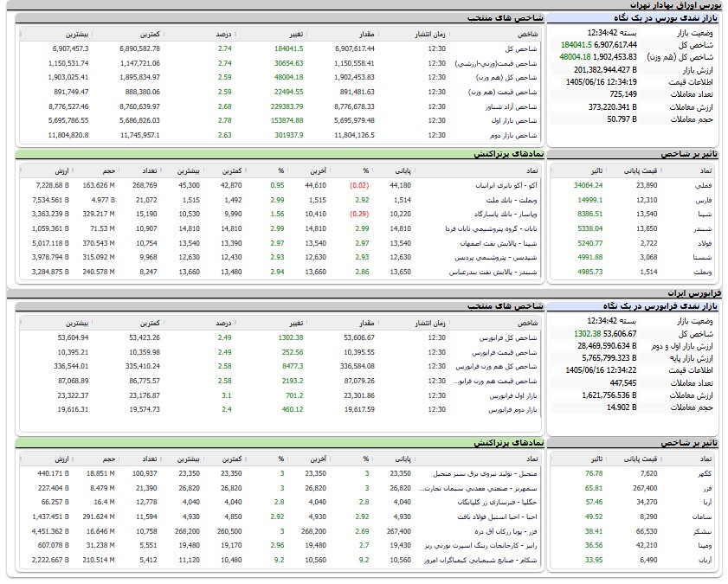
Task: Click the Farabourse effect value 76.78
Action: tap(594, 473)
